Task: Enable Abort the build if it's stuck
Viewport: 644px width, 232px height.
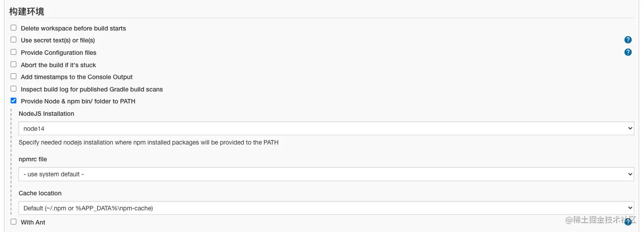Action: [x=14, y=65]
